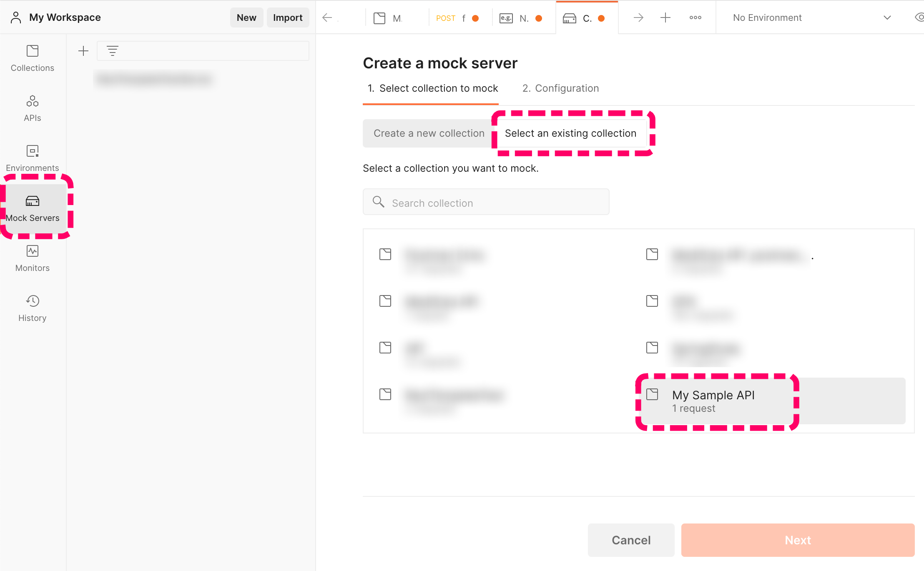Go to the Configuration step tab

[560, 88]
